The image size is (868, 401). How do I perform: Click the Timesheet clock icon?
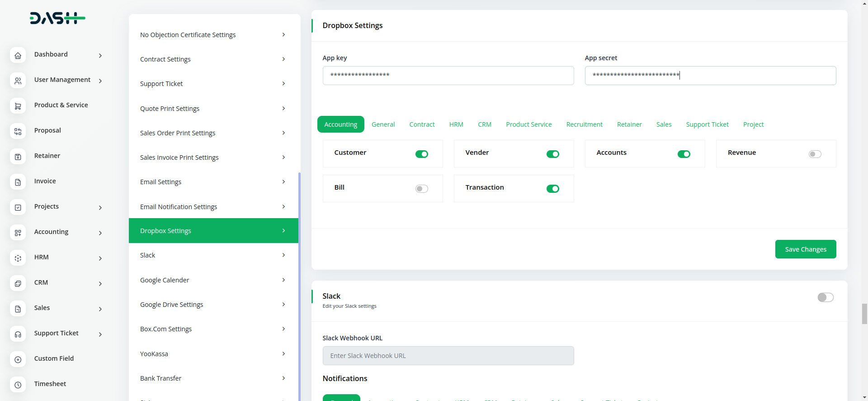(18, 385)
